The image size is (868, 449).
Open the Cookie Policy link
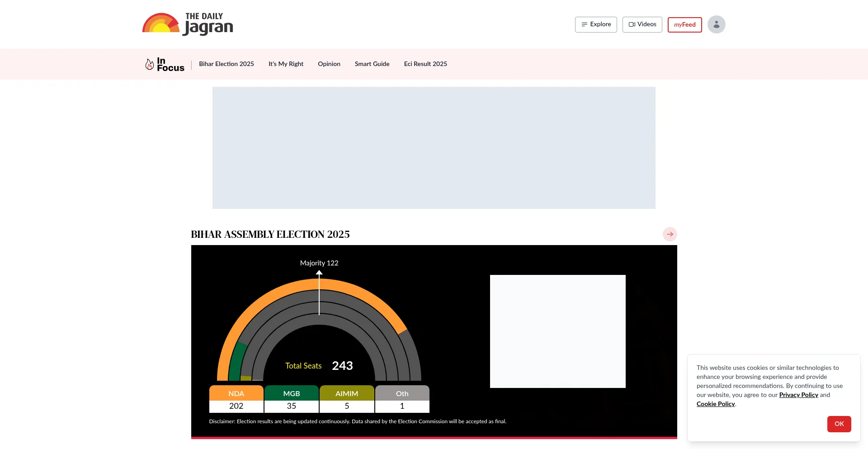point(716,404)
